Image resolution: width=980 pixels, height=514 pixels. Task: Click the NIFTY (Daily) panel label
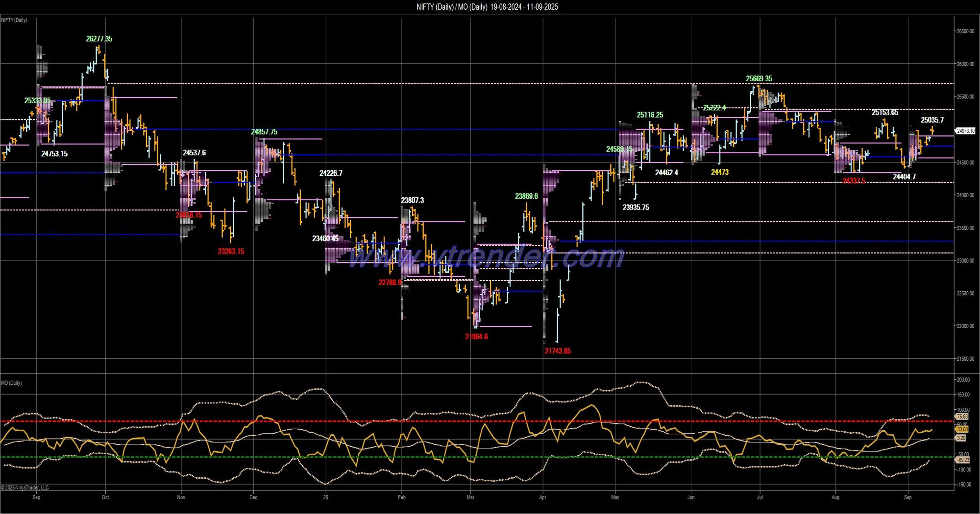tap(14, 20)
